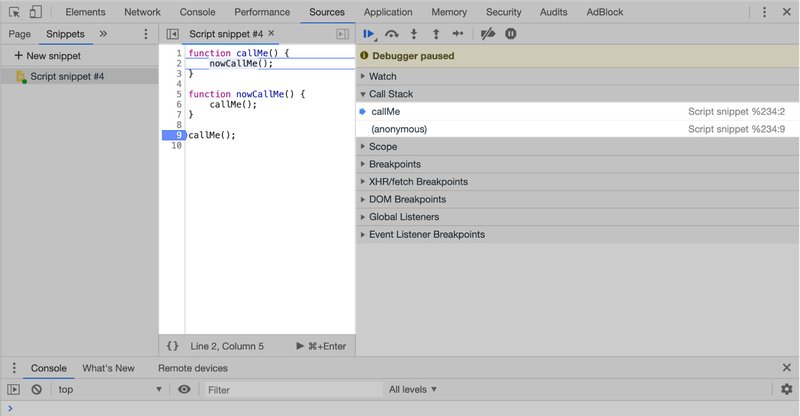
Task: Switch to the Network tab
Action: (142, 12)
